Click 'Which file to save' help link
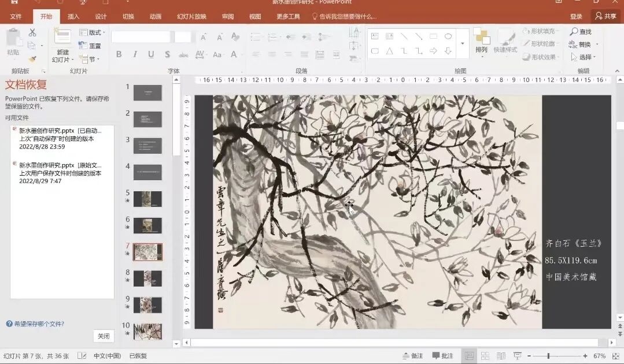This screenshot has height=364, width=624. coord(35,324)
